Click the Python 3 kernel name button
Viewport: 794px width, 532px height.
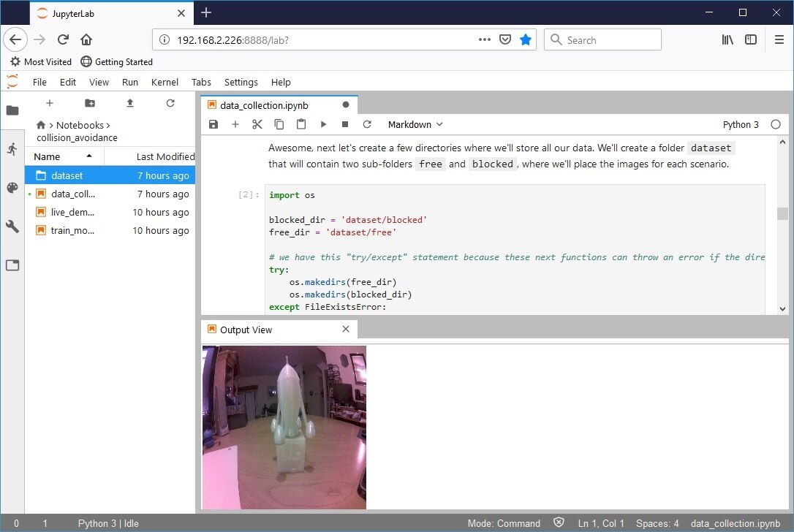point(741,124)
